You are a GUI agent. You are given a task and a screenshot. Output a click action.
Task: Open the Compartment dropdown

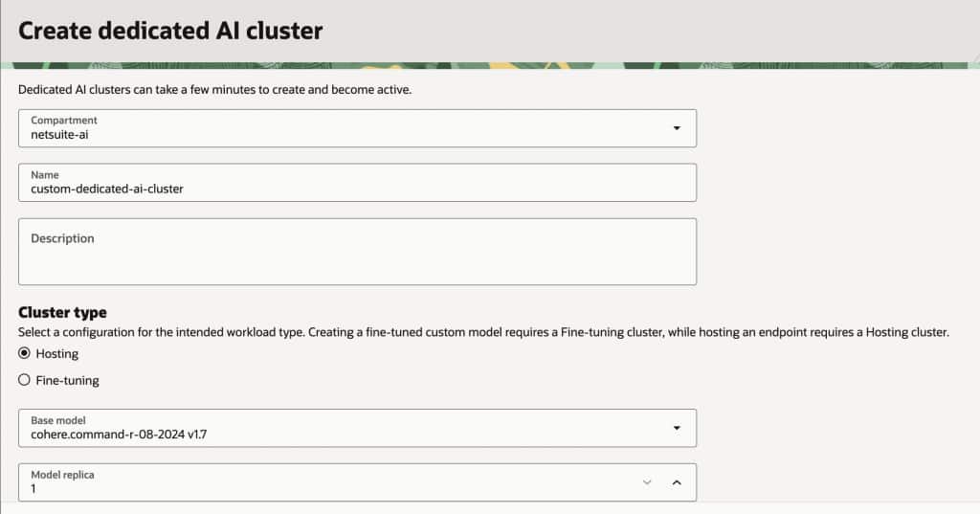(357, 128)
